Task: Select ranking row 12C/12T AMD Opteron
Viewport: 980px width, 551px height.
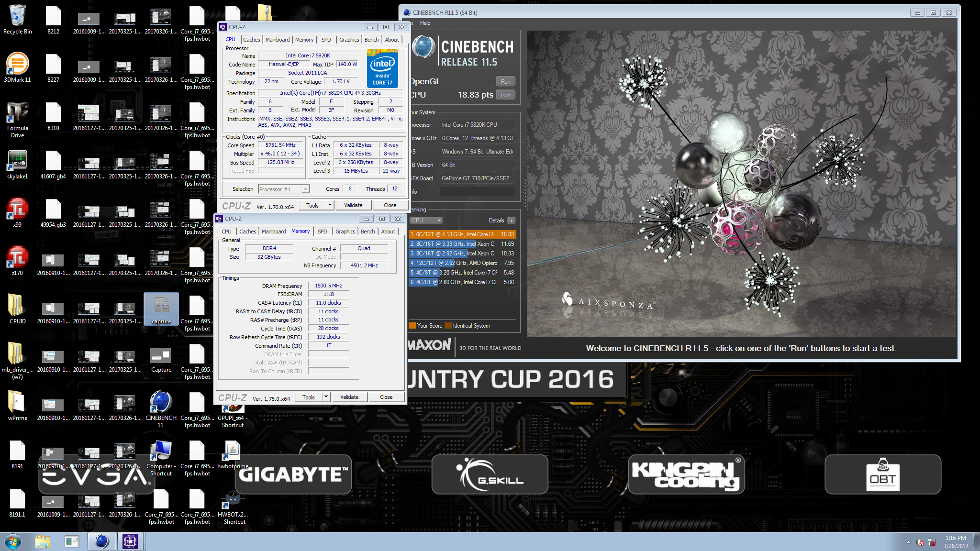Action: coord(462,263)
